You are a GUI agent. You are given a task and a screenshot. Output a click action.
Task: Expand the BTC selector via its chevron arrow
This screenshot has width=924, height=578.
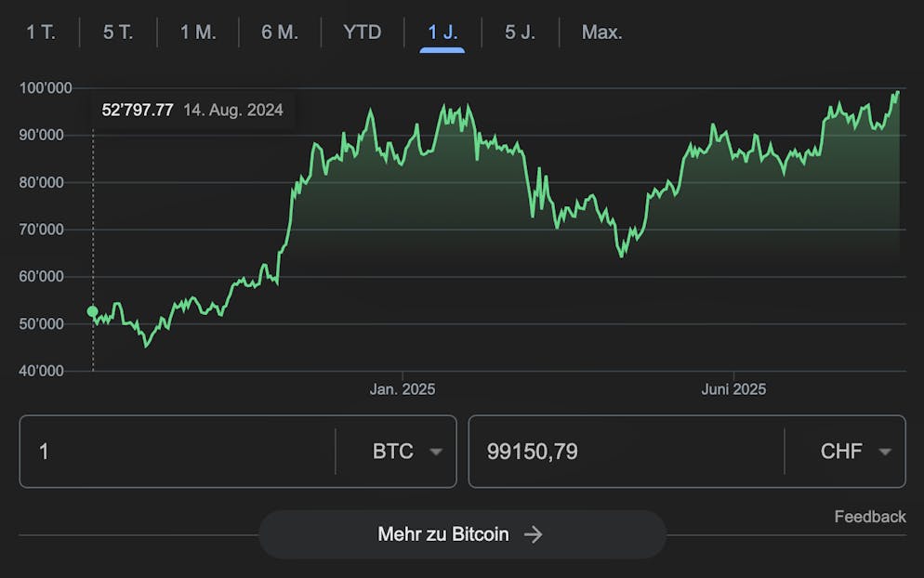(x=436, y=452)
